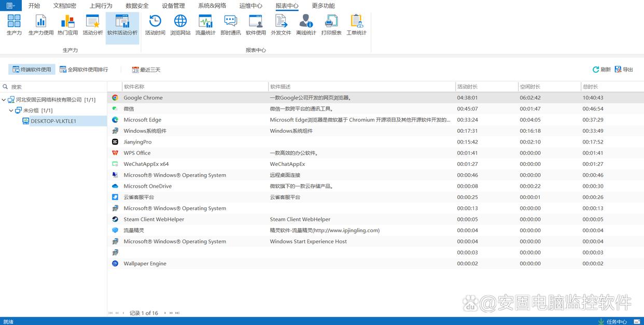
Task: Open the 生产力 report icon
Action: point(14,24)
